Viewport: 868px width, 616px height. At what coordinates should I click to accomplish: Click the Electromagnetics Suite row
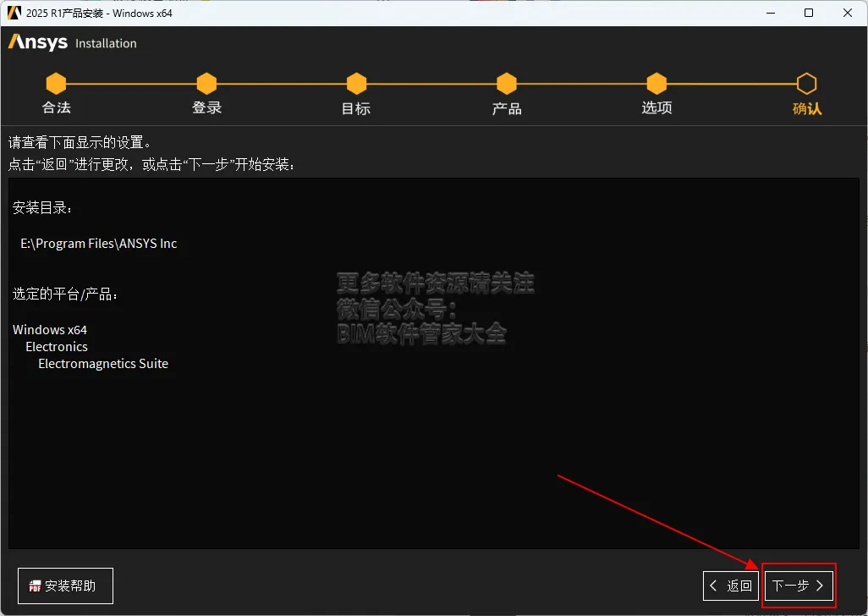[x=103, y=364]
